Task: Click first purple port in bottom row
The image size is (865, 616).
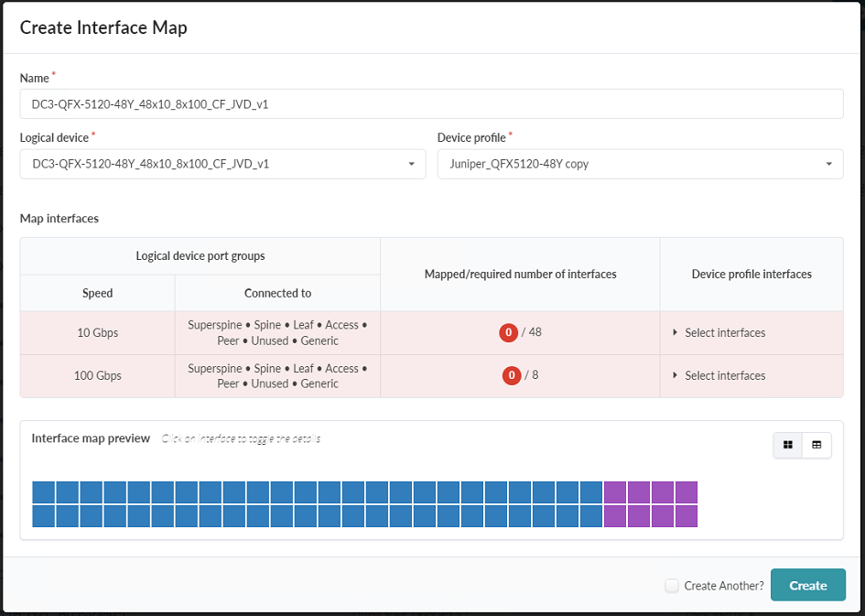Action: (x=614, y=516)
